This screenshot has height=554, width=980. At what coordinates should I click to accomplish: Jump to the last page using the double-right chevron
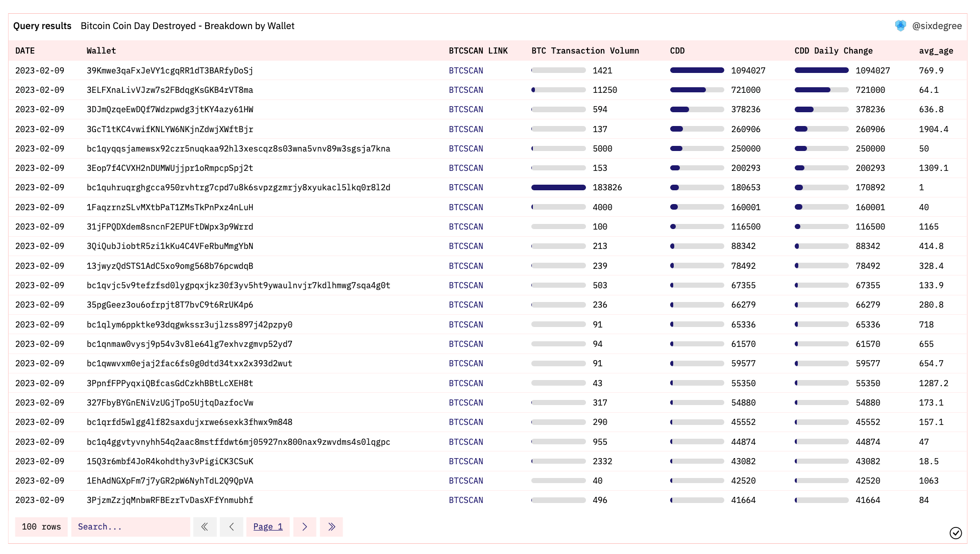[331, 527]
